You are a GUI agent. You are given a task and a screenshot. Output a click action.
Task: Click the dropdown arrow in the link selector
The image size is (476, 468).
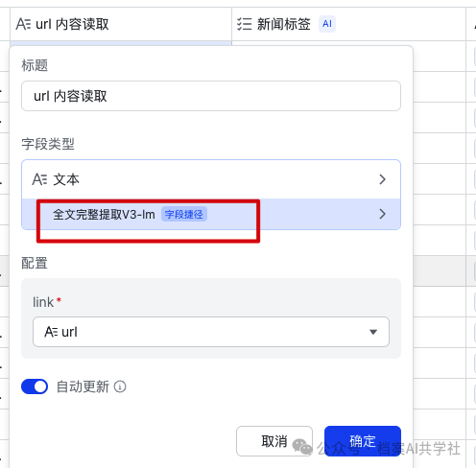373,332
